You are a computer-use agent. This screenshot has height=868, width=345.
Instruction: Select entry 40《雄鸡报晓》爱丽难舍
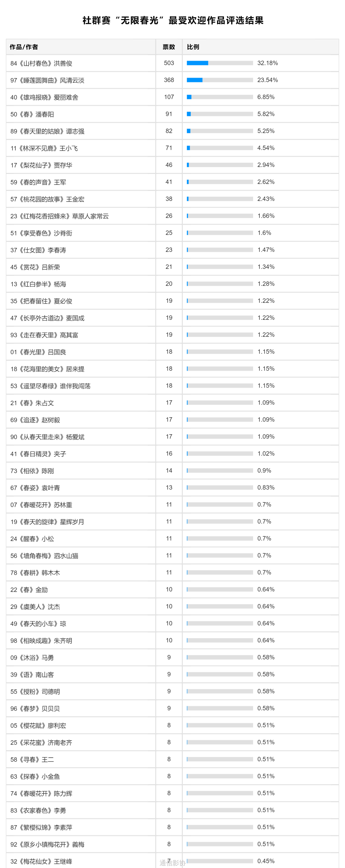coord(44,97)
